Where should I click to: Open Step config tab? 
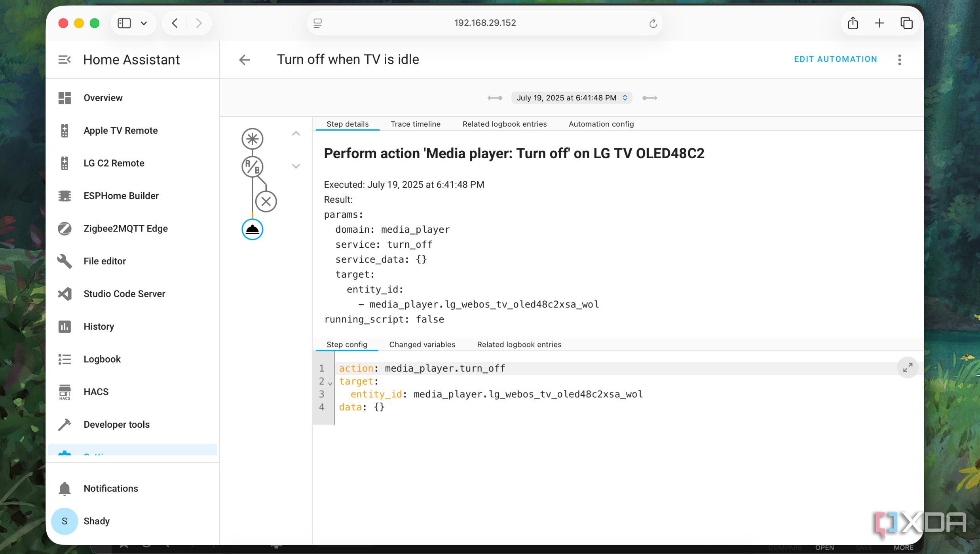(347, 344)
